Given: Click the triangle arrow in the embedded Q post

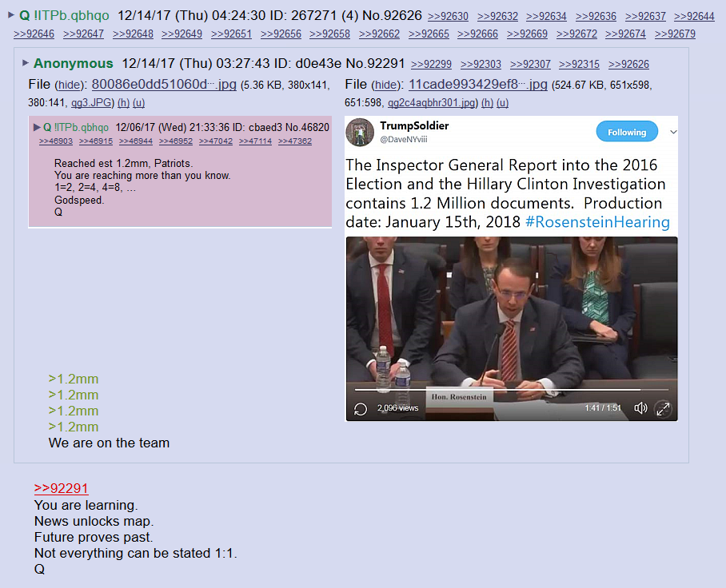Looking at the screenshot, I should click(37, 127).
